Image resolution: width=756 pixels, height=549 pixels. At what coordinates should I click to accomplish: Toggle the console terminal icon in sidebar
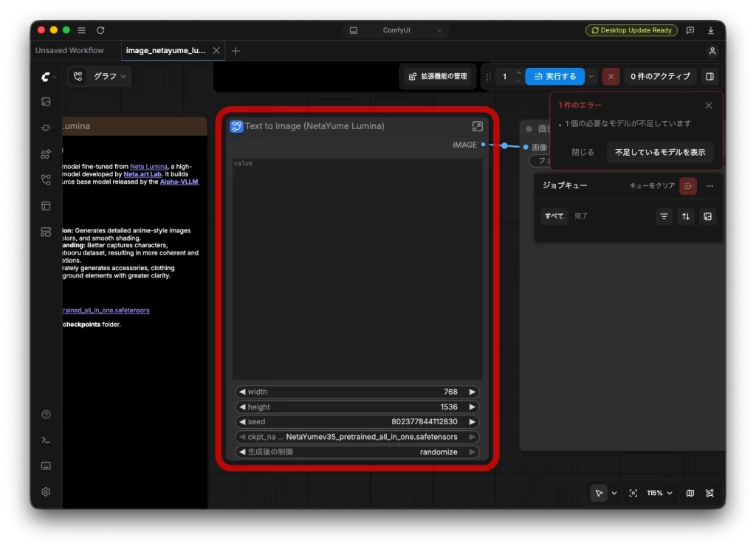coord(46,440)
